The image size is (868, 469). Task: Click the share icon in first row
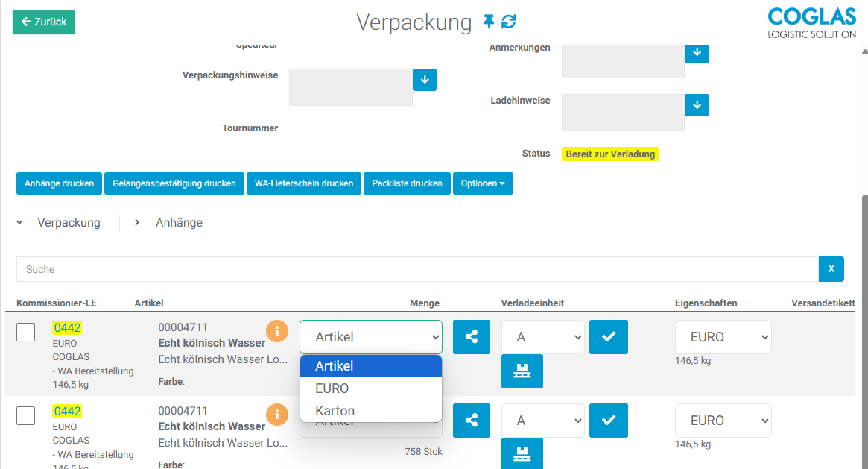[x=472, y=337]
